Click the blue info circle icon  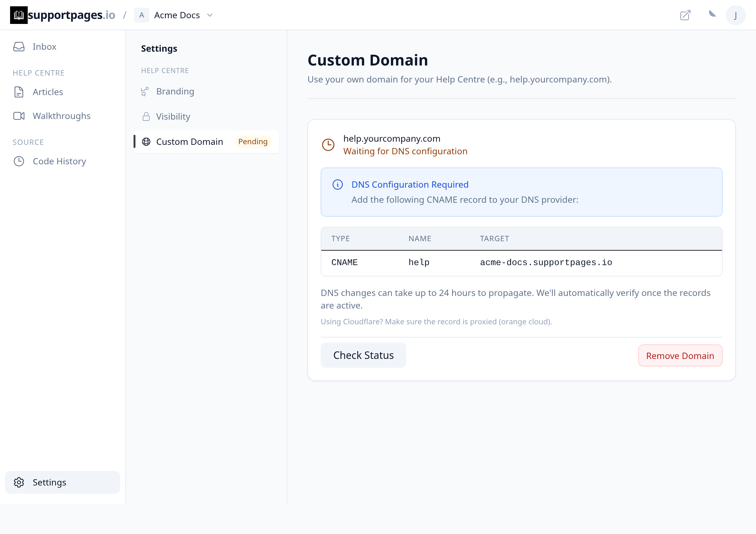click(x=337, y=185)
